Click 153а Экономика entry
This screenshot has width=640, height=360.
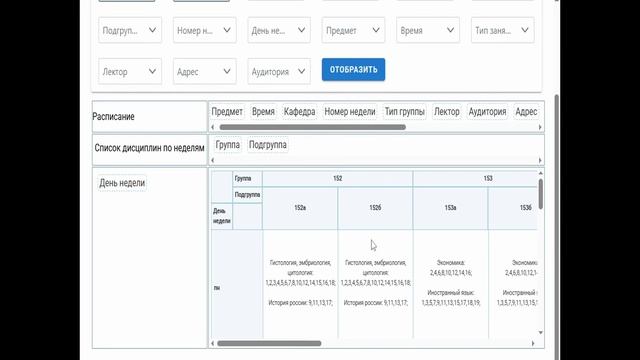(451, 268)
